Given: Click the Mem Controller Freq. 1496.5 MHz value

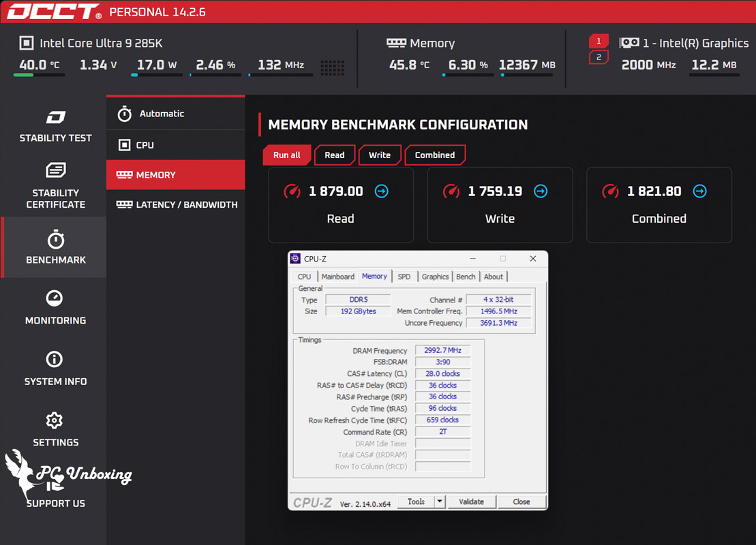Looking at the screenshot, I should click(498, 311).
